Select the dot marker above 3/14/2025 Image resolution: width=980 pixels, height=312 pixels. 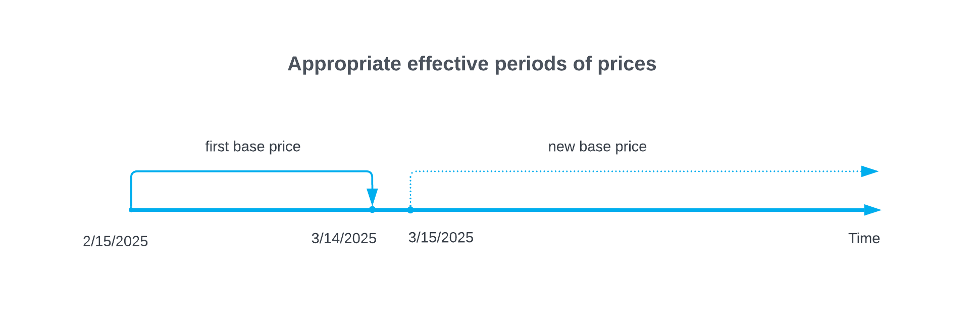(x=372, y=209)
